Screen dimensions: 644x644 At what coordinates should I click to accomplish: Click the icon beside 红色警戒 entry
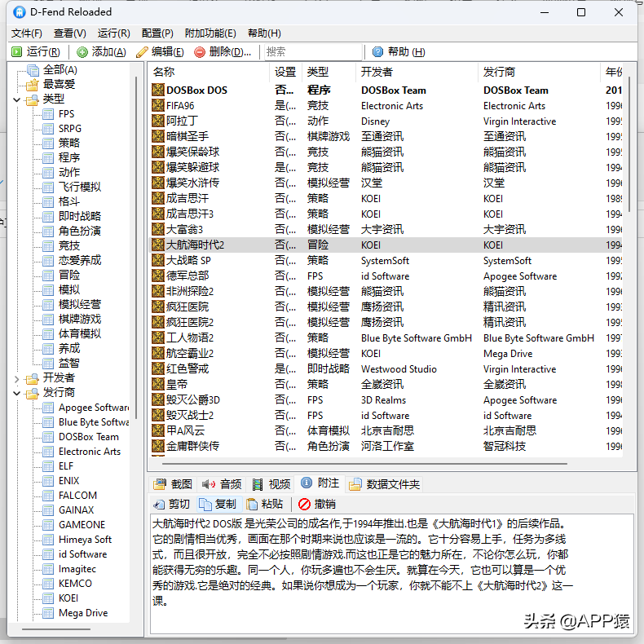[x=158, y=368]
